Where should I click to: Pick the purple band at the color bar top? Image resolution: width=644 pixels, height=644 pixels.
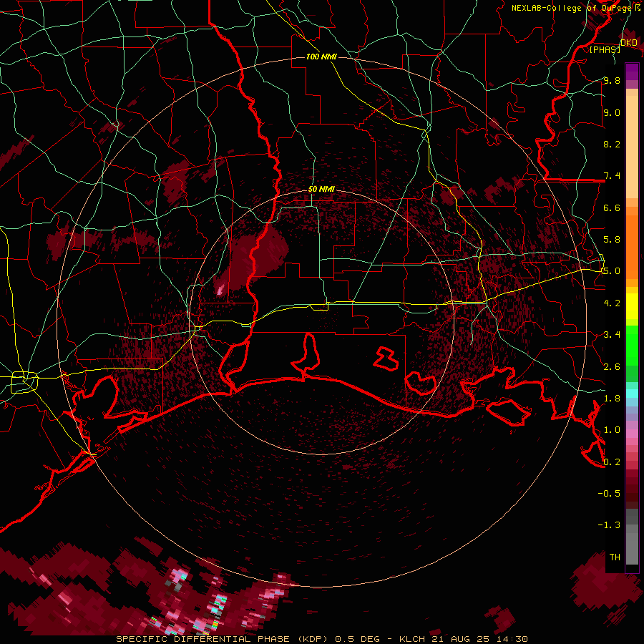click(x=632, y=72)
